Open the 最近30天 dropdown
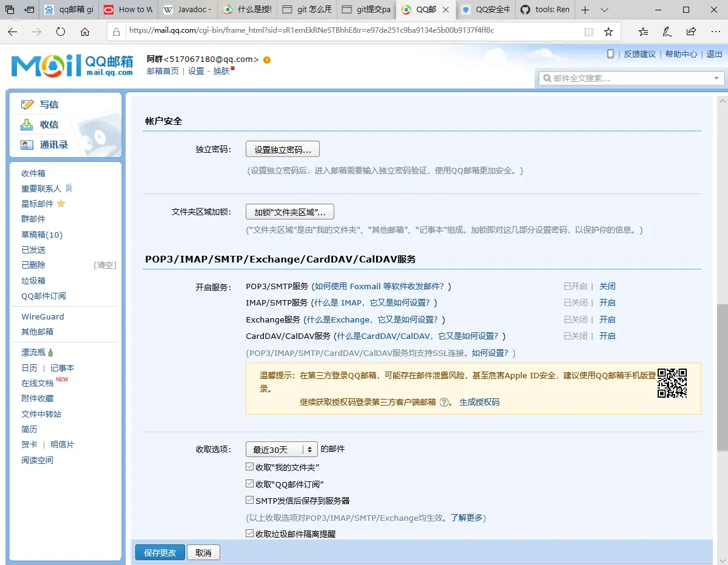728x565 pixels. [x=281, y=449]
